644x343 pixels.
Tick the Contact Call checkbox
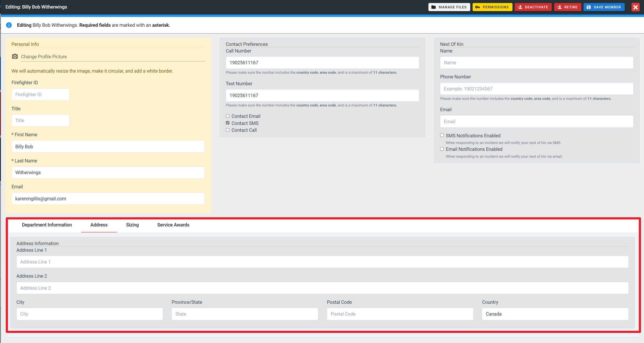228,130
